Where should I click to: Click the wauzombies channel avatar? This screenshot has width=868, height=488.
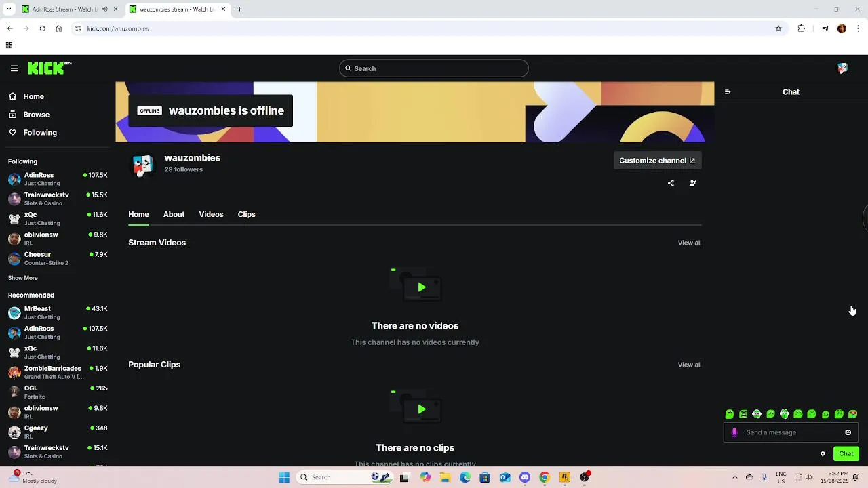[142, 165]
